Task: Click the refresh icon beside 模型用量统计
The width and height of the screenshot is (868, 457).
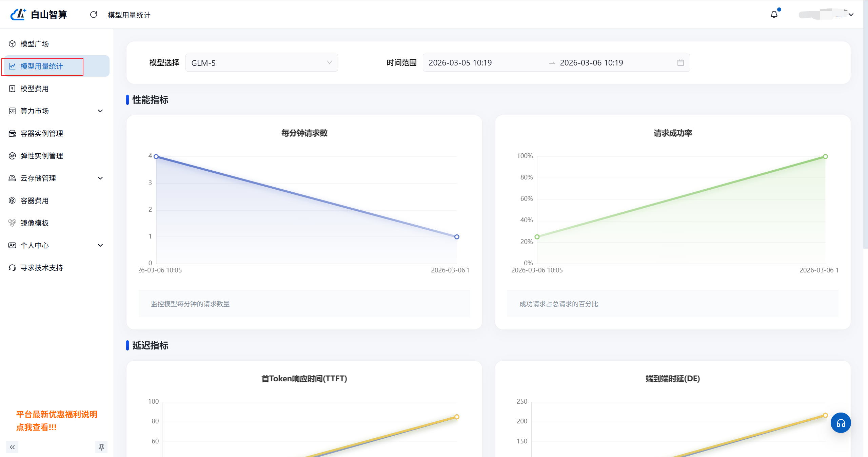Action: (94, 15)
